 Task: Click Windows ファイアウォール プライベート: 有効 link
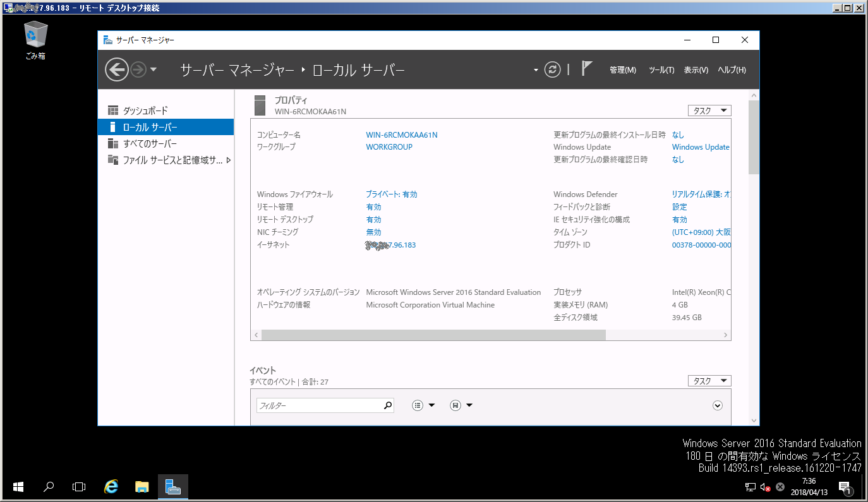pos(392,194)
